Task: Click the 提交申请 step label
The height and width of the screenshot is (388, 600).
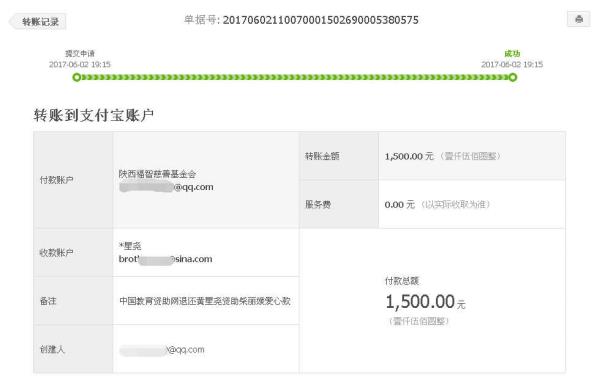Action: pos(80,54)
